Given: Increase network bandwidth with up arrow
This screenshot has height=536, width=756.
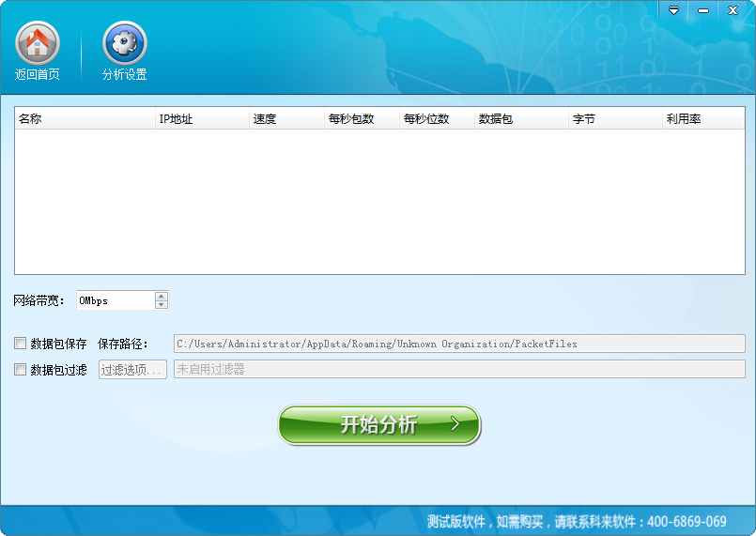Looking at the screenshot, I should (162, 296).
